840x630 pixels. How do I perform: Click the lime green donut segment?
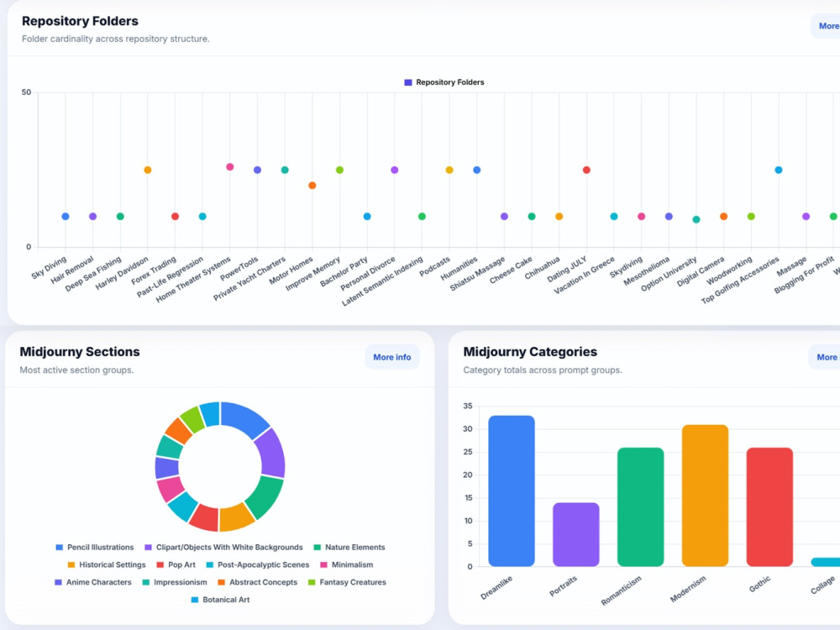(192, 419)
